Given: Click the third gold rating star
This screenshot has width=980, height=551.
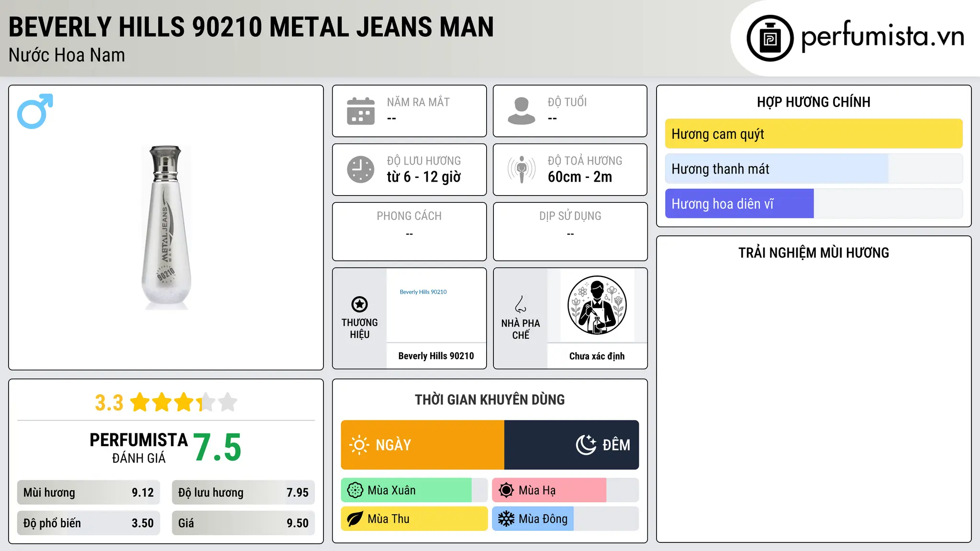Looking at the screenshot, I should tap(184, 402).
